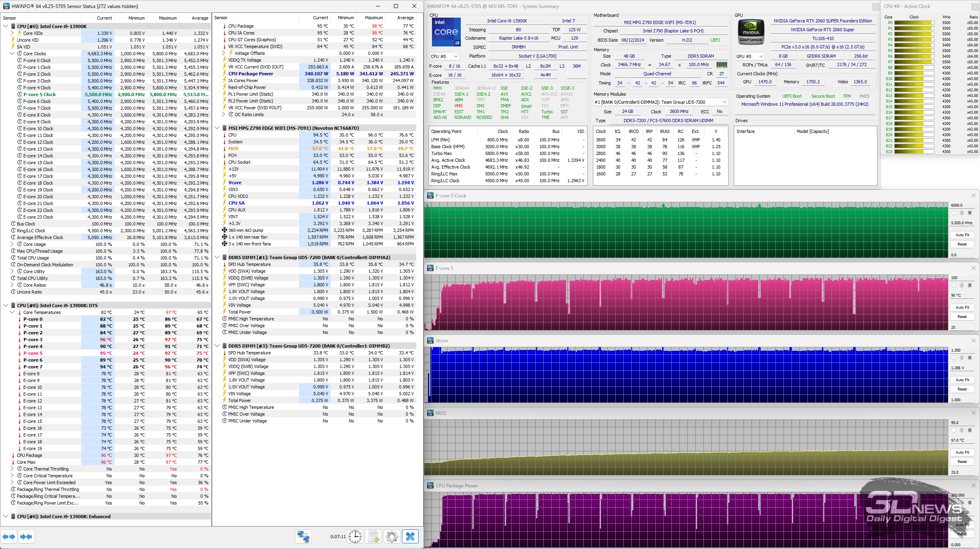The width and height of the screenshot is (980, 549).
Task: Collapse the Core Clocks tree node
Action: click(x=12, y=54)
